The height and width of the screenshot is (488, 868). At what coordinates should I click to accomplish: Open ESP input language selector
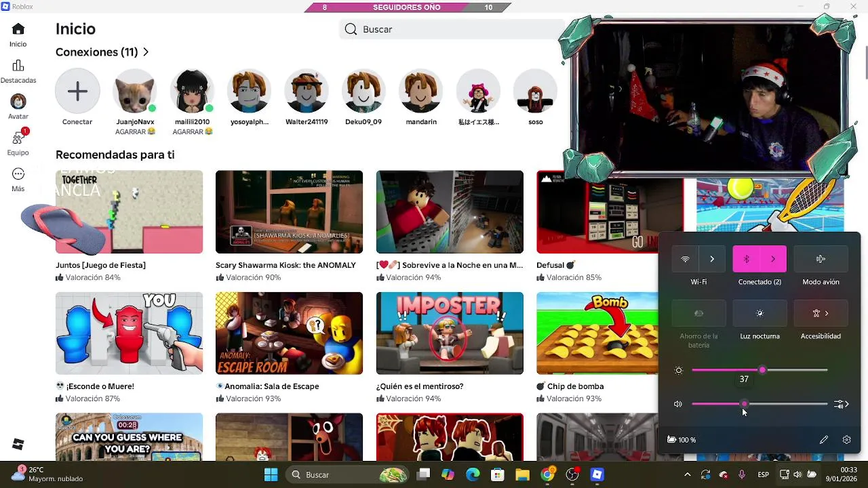click(x=764, y=474)
